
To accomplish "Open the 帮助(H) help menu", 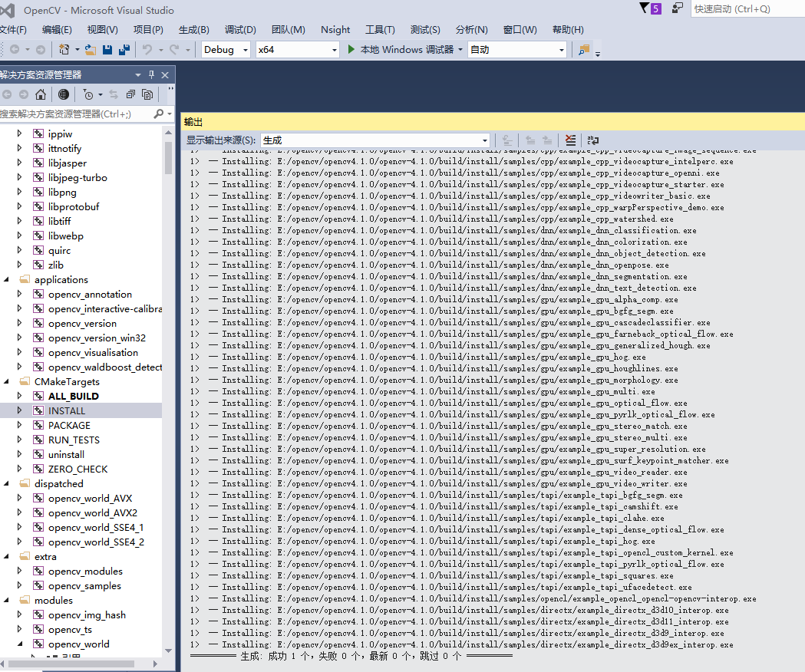I will tap(568, 30).
